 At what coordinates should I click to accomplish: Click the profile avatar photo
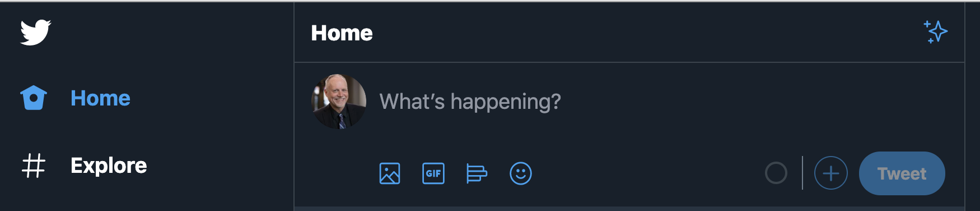(x=339, y=102)
